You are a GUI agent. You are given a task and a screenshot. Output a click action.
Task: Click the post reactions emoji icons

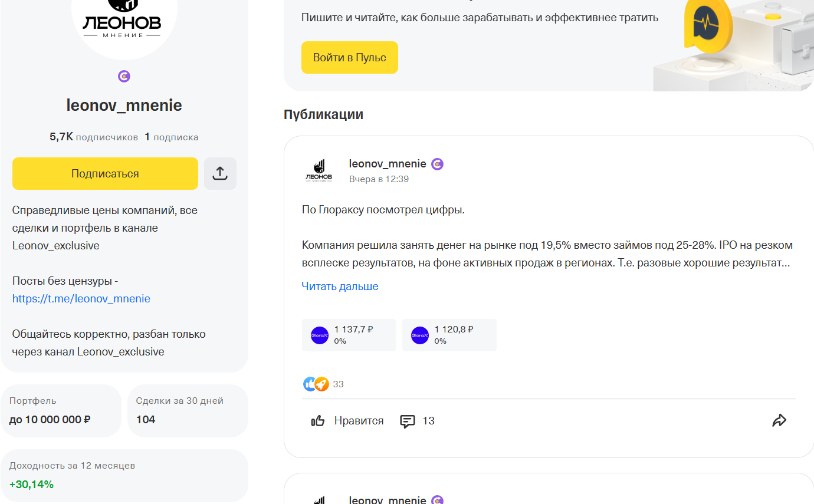pos(315,384)
